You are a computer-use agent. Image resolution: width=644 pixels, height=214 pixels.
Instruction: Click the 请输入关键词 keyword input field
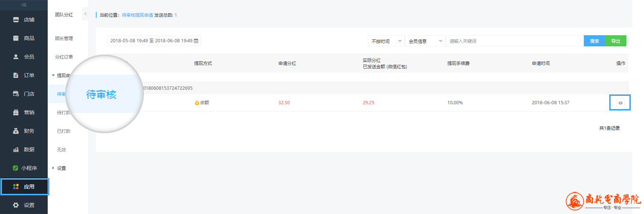tap(514, 41)
